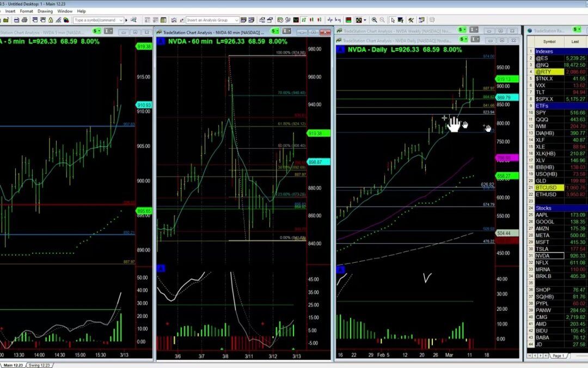Click the colored balls icon in the toolbar
588x368 pixels.
66,20
